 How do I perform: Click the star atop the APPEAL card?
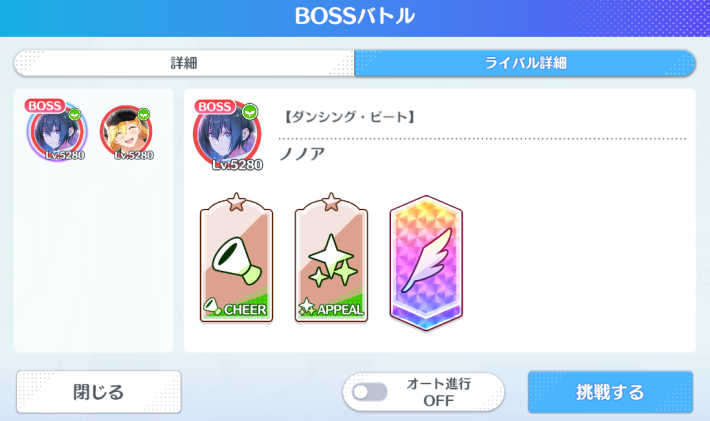(x=331, y=202)
